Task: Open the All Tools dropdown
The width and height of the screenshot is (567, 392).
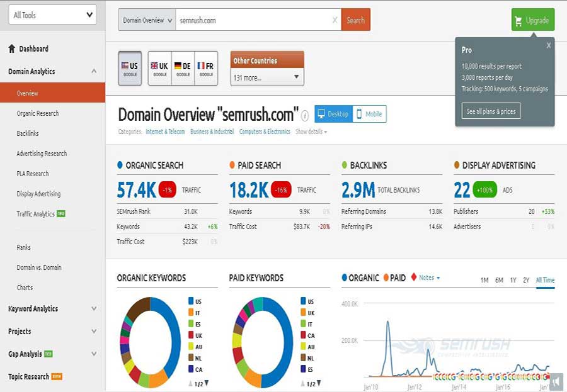Action: coord(52,15)
